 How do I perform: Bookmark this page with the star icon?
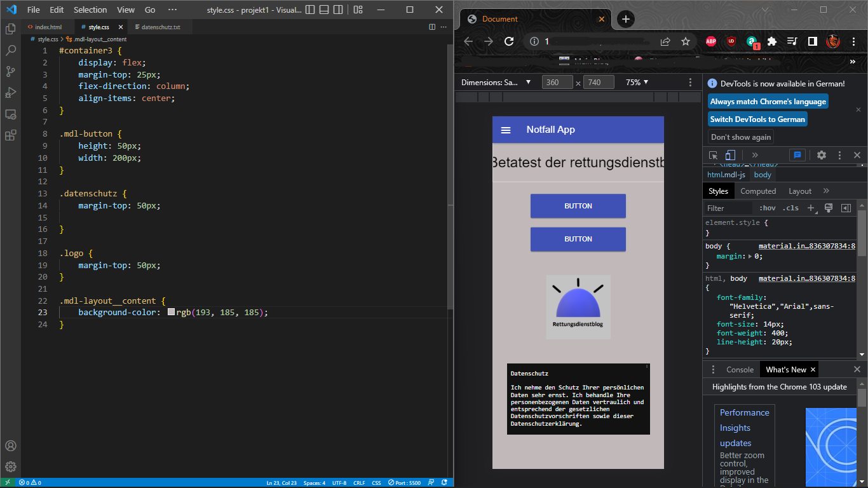pos(685,41)
